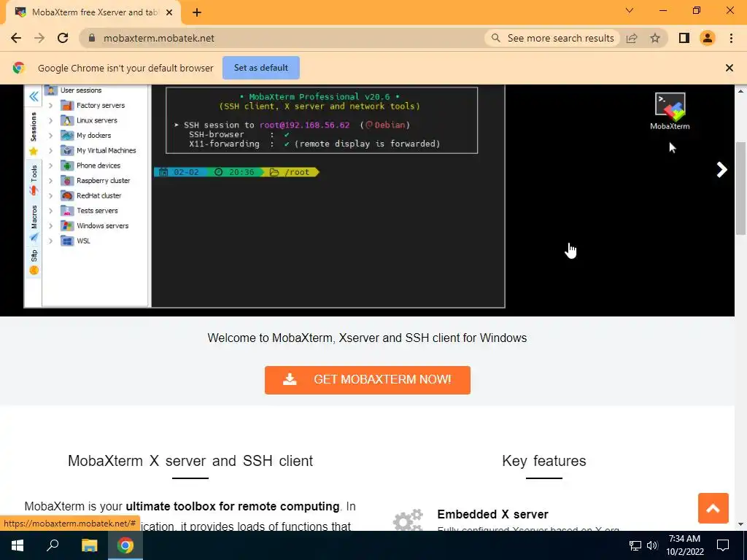The width and height of the screenshot is (747, 560).
Task: Click the padlock icon in the address bar
Action: pos(92,38)
